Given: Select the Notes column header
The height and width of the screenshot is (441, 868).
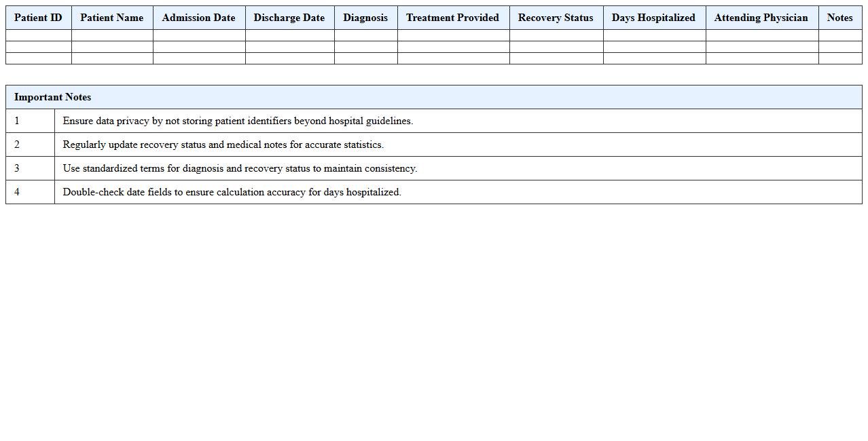Looking at the screenshot, I should pyautogui.click(x=839, y=18).
